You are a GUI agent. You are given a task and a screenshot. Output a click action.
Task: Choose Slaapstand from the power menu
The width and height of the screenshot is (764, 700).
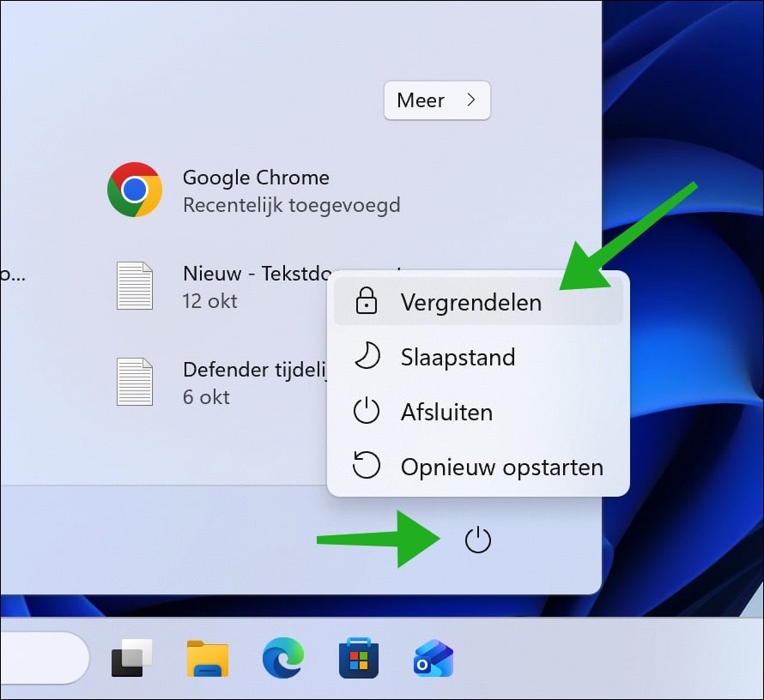[458, 357]
